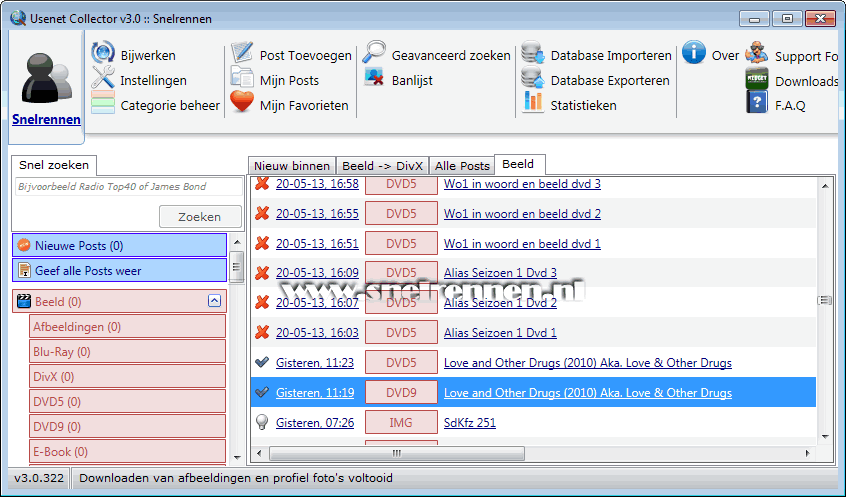Open the Snelrennen profile link
Screen dimensions: 846x497
(46, 119)
